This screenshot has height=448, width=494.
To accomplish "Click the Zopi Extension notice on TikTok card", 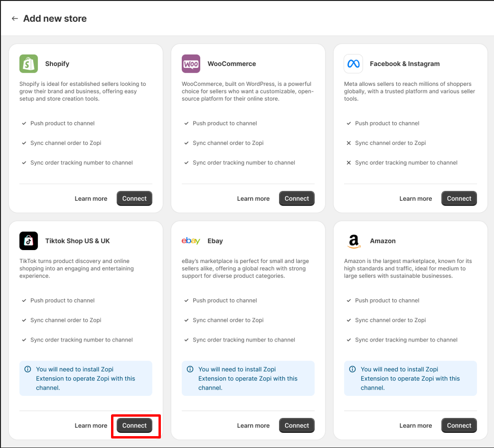I will [86, 378].
